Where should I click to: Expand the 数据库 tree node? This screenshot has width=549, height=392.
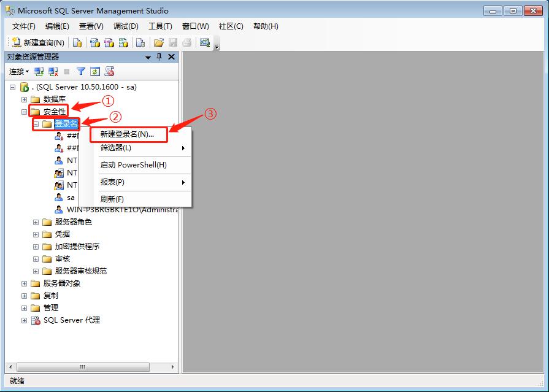pyautogui.click(x=24, y=99)
